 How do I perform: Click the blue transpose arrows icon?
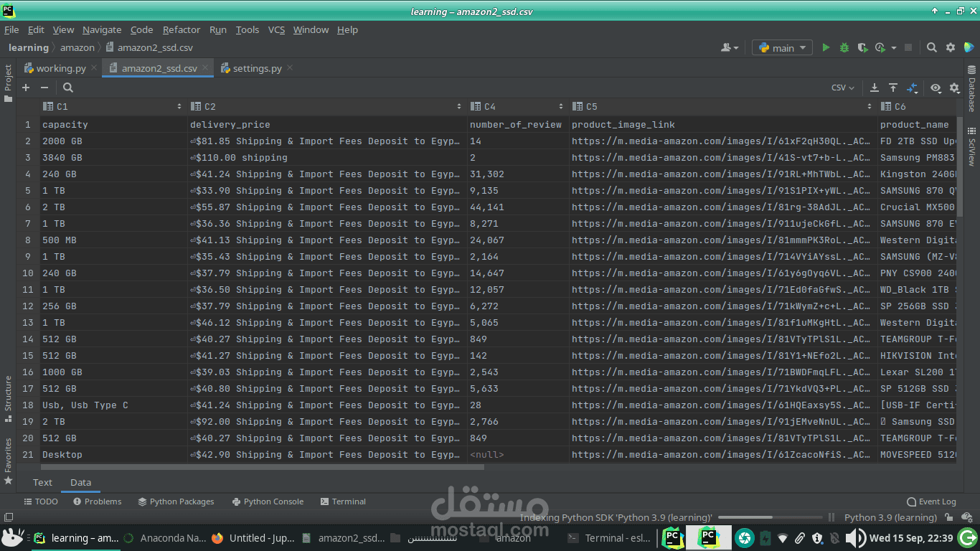pos(912,88)
